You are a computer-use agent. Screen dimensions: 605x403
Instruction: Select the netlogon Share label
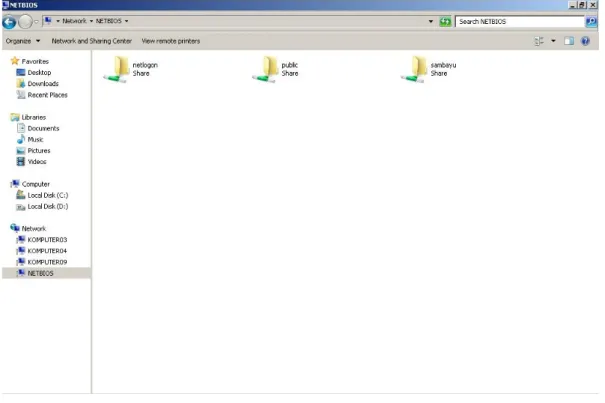pos(145,69)
